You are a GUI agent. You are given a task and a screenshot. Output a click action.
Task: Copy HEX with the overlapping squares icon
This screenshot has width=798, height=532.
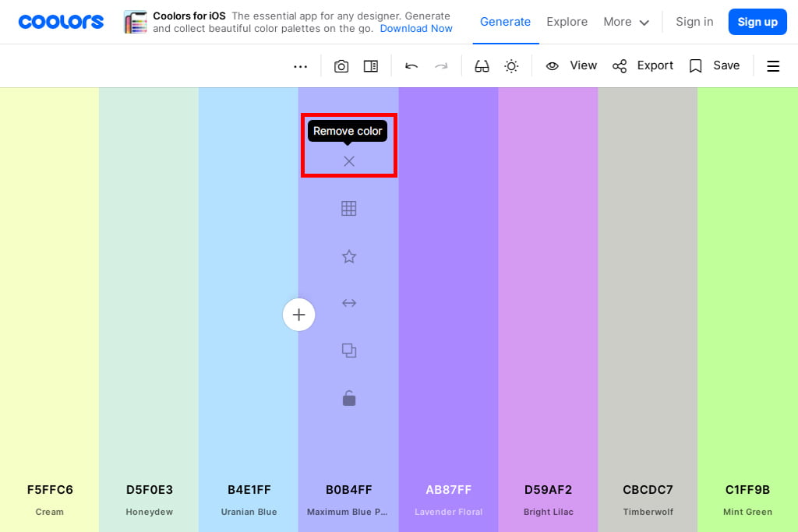pos(349,351)
